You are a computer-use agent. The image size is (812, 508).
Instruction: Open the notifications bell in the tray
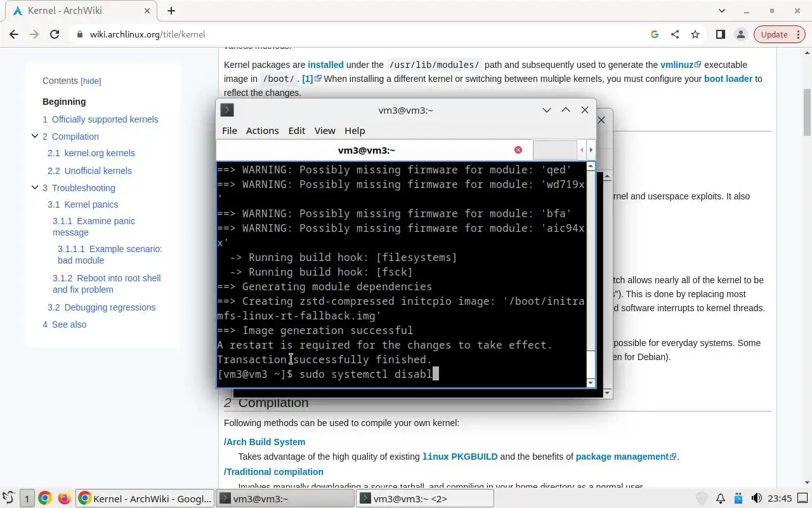721,498
